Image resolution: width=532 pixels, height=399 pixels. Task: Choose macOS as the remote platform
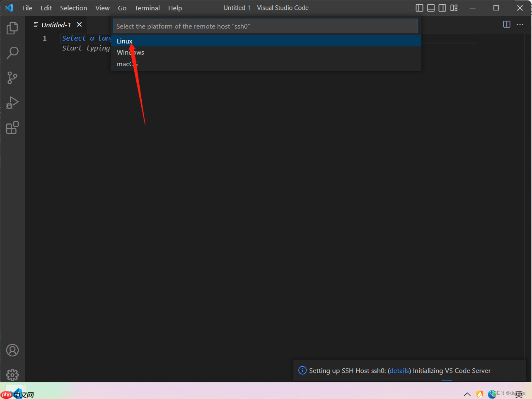(x=266, y=64)
